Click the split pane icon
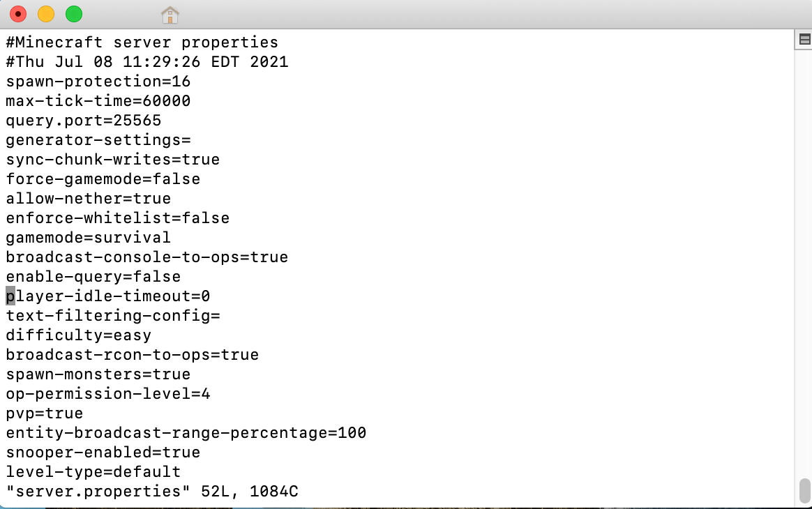The image size is (812, 509). [804, 40]
